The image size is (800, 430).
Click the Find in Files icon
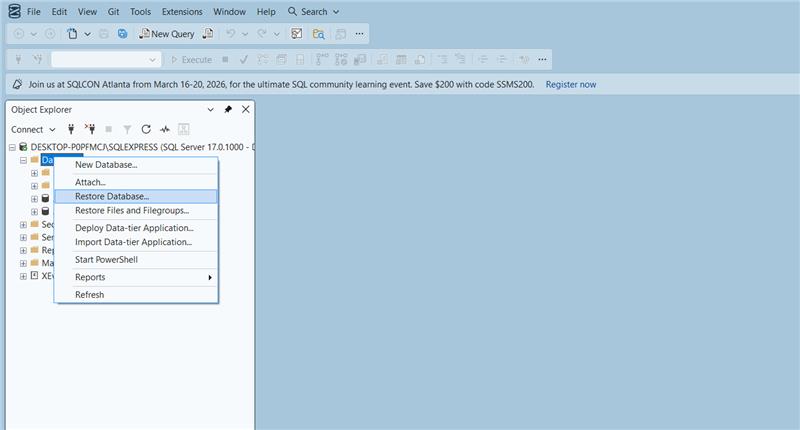(319, 33)
